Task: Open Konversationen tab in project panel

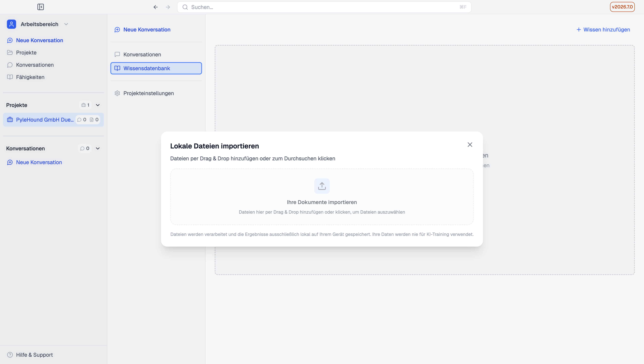Action: [156, 55]
